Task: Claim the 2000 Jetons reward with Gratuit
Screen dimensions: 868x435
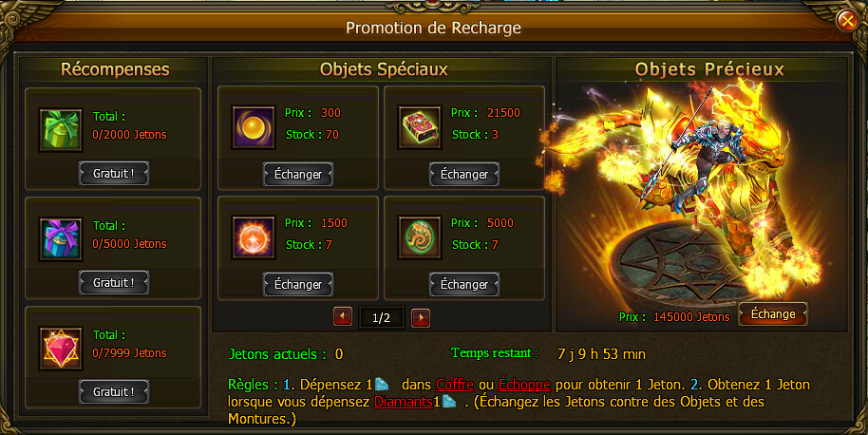Action: [x=113, y=173]
